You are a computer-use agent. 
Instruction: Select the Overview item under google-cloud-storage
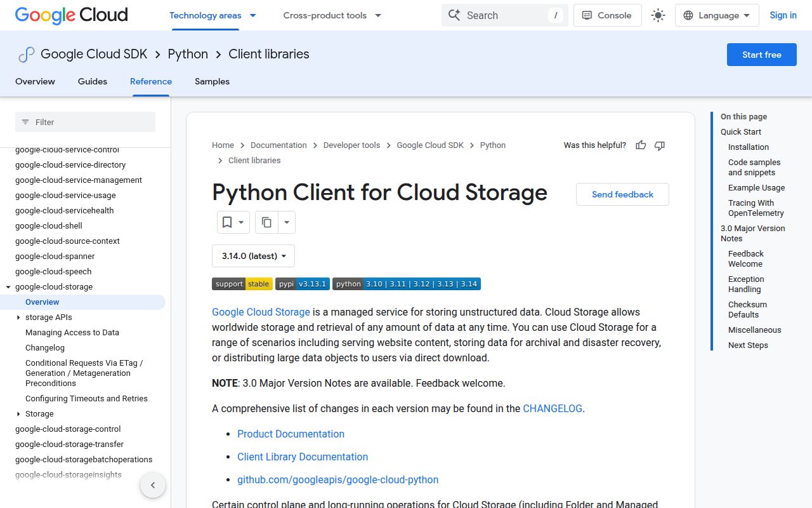(43, 302)
